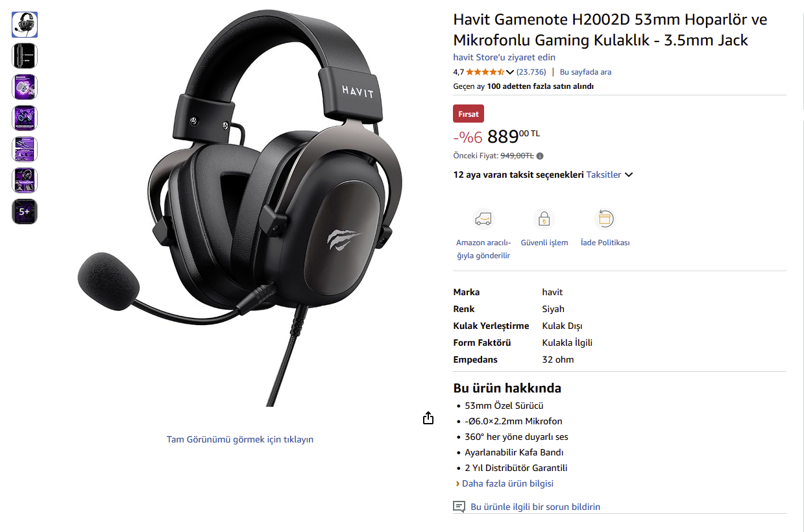Click the return policy box icon
804x532 pixels.
(605, 219)
